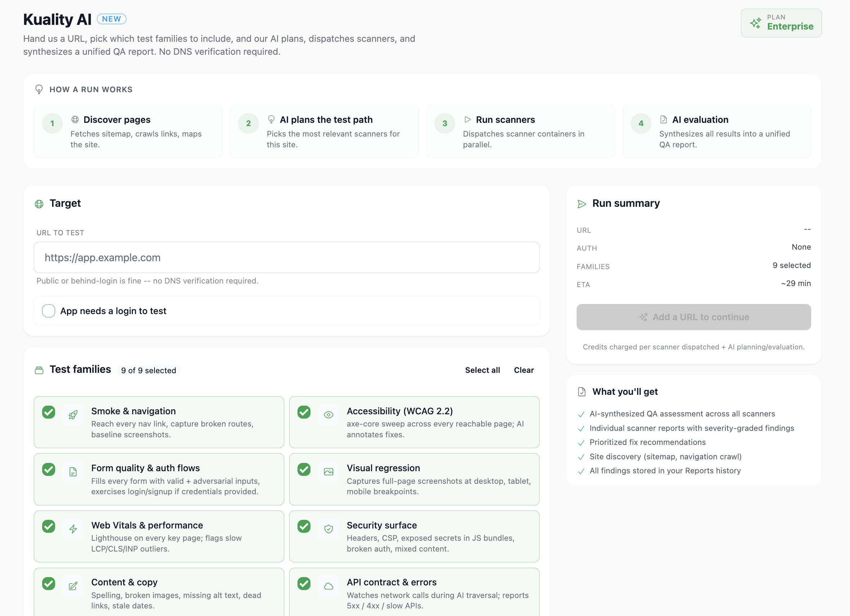Uncheck Content & copy test family
Image resolution: width=850 pixels, height=616 pixels.
[49, 583]
